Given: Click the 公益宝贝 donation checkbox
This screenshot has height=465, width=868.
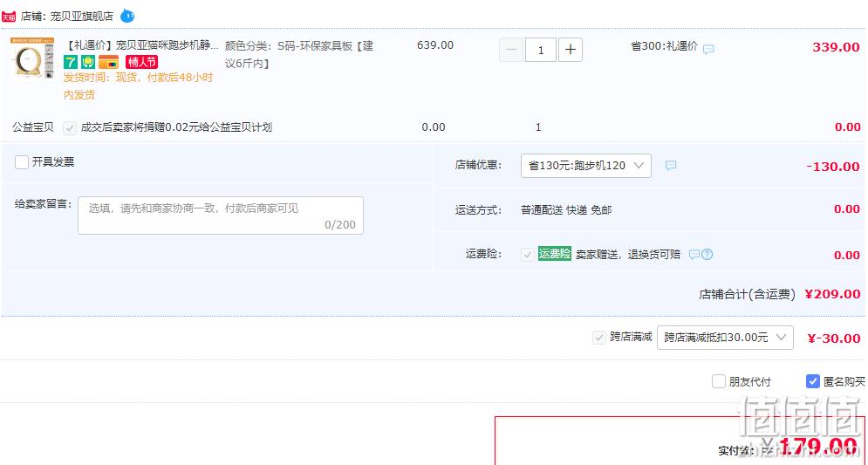Looking at the screenshot, I should point(70,128).
